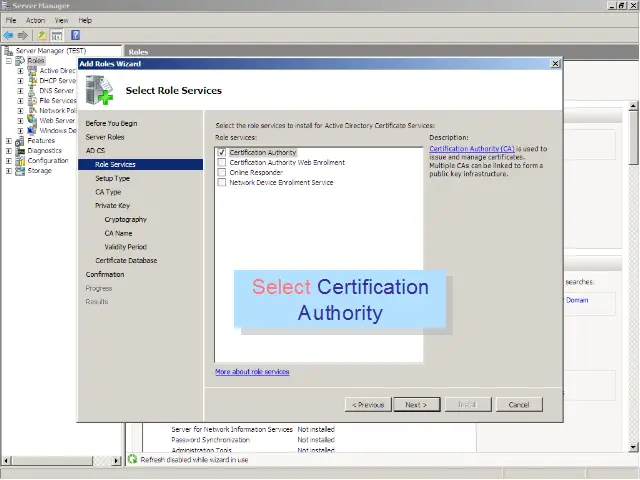The height and width of the screenshot is (480, 640).
Task: Check Certification Authority Web Enrollment
Action: tap(222, 162)
